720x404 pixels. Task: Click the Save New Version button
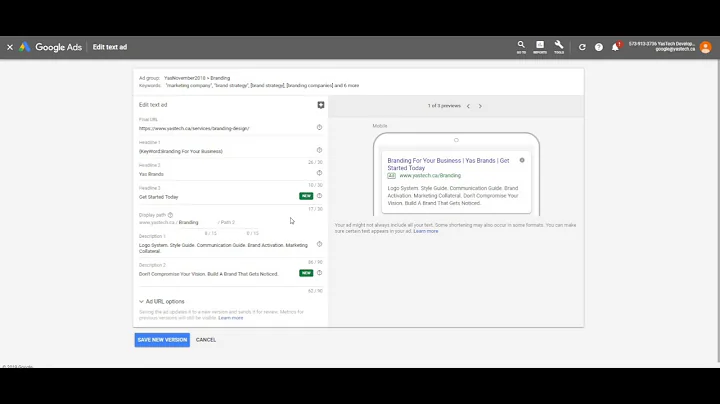tap(162, 340)
